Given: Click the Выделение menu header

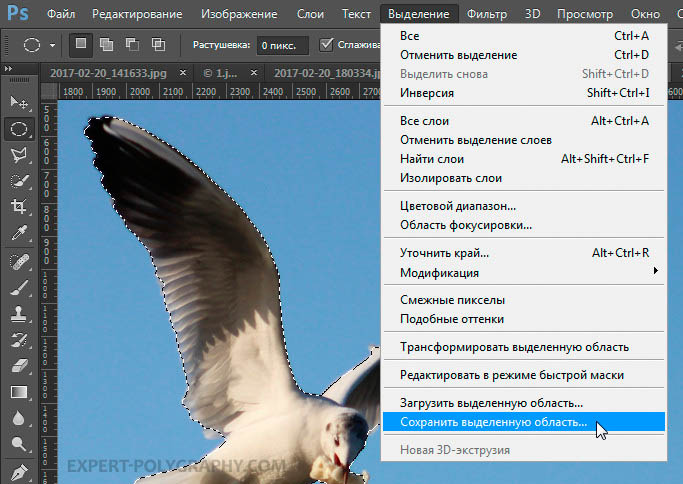Looking at the screenshot, I should coord(419,14).
